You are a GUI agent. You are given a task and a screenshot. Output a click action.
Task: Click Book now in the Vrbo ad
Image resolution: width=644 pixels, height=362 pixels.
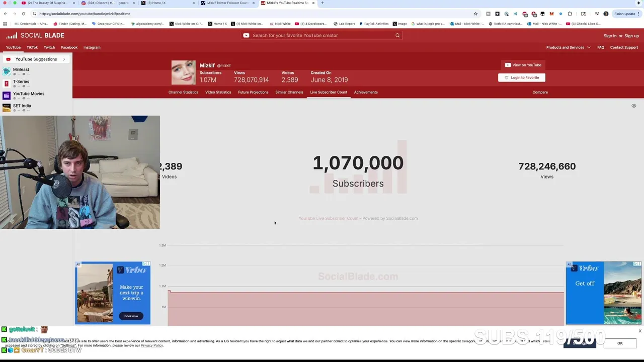[x=131, y=316]
